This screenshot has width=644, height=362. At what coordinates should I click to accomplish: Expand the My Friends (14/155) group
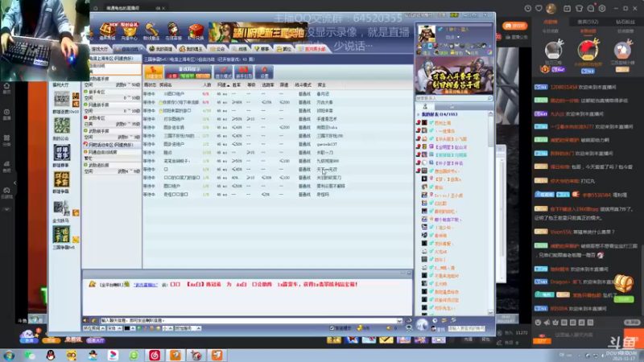point(418,114)
